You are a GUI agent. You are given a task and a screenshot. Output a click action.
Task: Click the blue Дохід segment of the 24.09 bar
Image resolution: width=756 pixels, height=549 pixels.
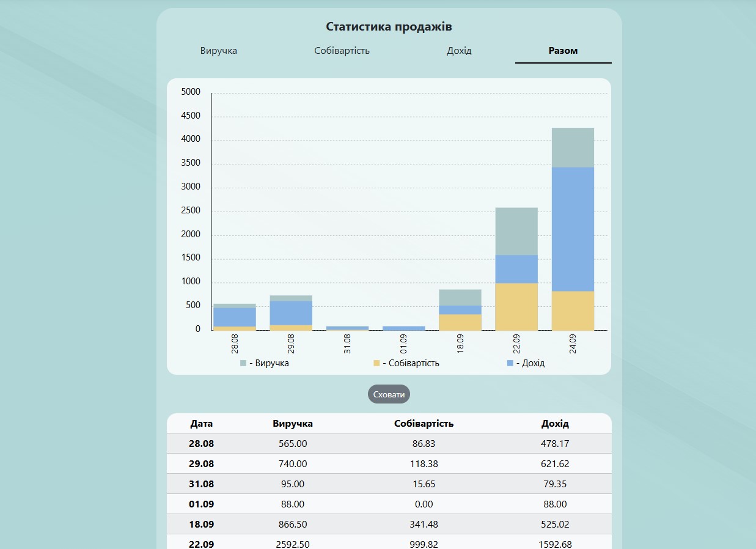tap(573, 229)
